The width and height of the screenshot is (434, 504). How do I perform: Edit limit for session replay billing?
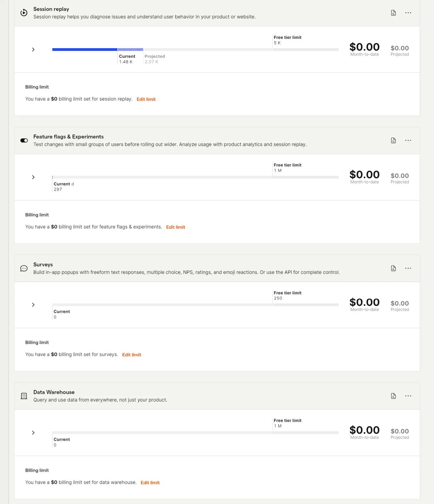coord(146,99)
